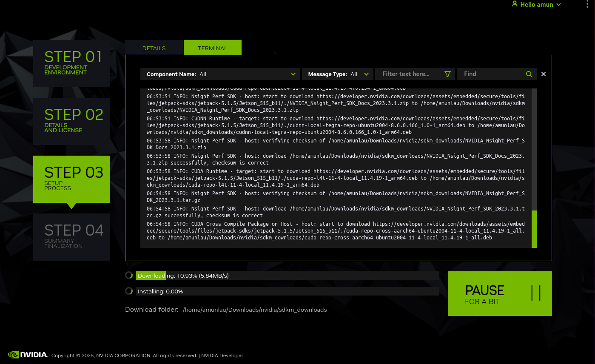Viewport: 595px width, 364px height.
Task: Expand the Hello amun account chevron
Action: pos(558,5)
